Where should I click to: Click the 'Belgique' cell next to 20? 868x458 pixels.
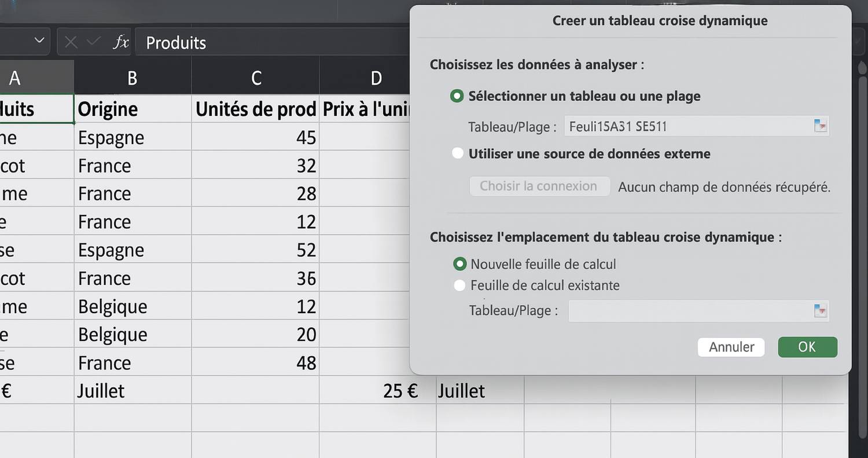pyautogui.click(x=133, y=334)
